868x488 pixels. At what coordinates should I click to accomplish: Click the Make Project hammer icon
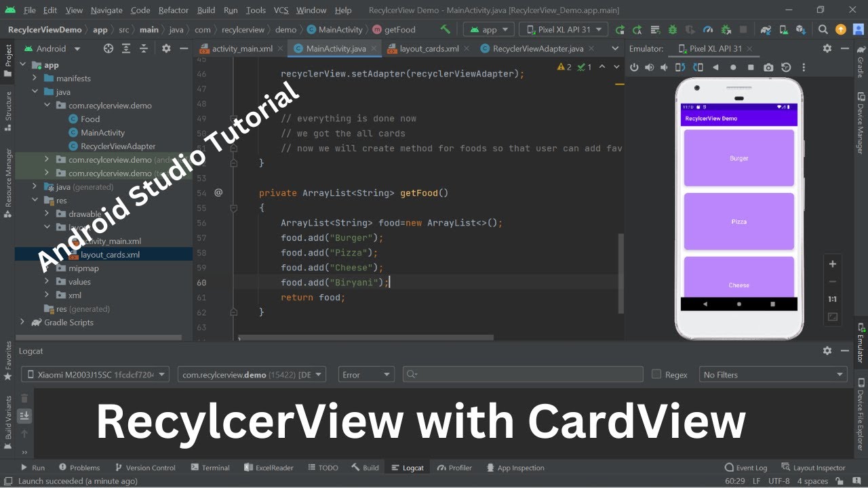pyautogui.click(x=445, y=29)
